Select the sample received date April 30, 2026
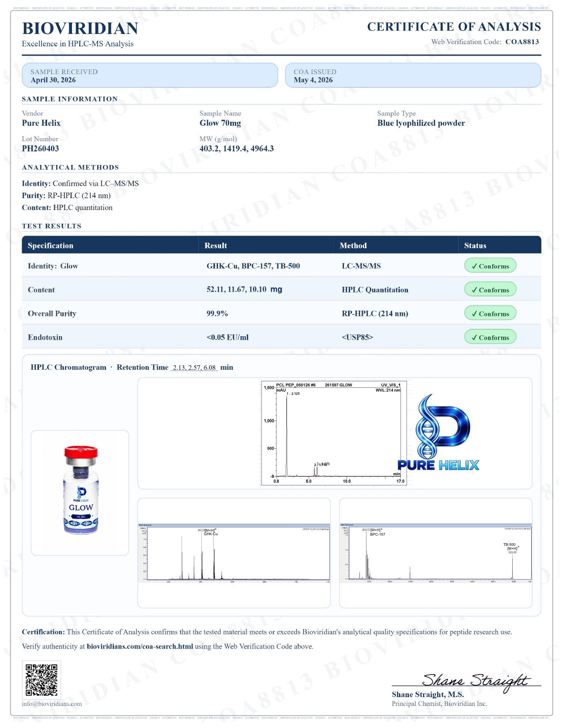563x728 pixels. 53,80
